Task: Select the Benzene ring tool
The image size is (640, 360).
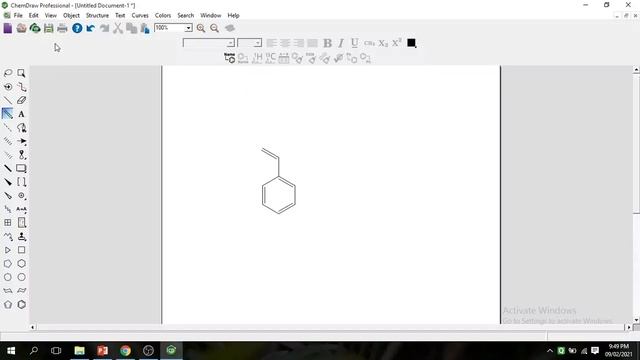Action: (x=21, y=304)
